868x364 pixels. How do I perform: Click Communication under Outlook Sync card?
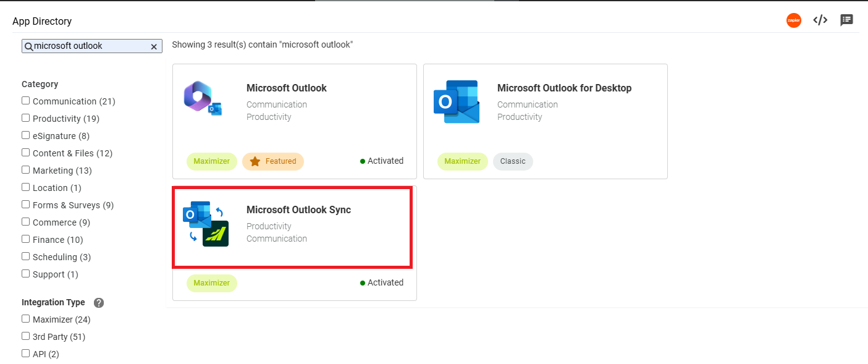(x=277, y=239)
